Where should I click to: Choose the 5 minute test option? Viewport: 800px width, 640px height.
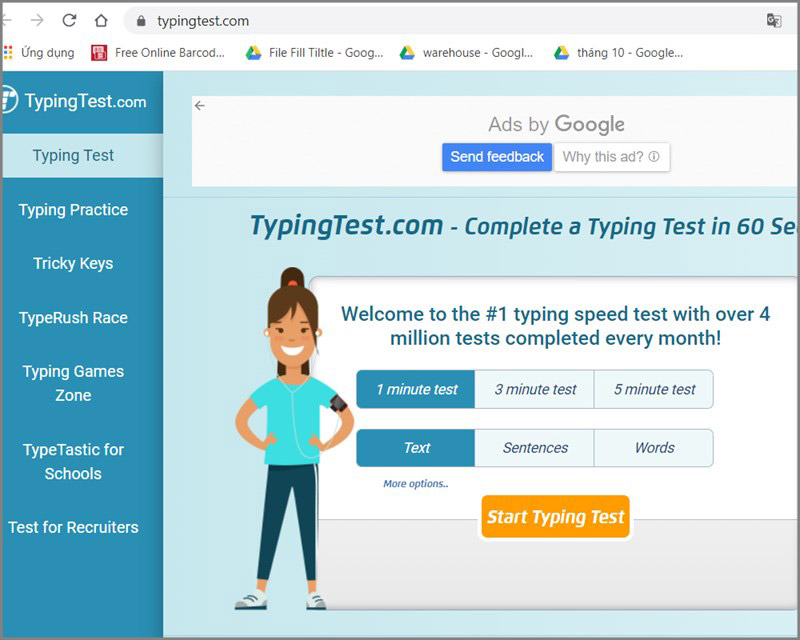click(x=654, y=390)
